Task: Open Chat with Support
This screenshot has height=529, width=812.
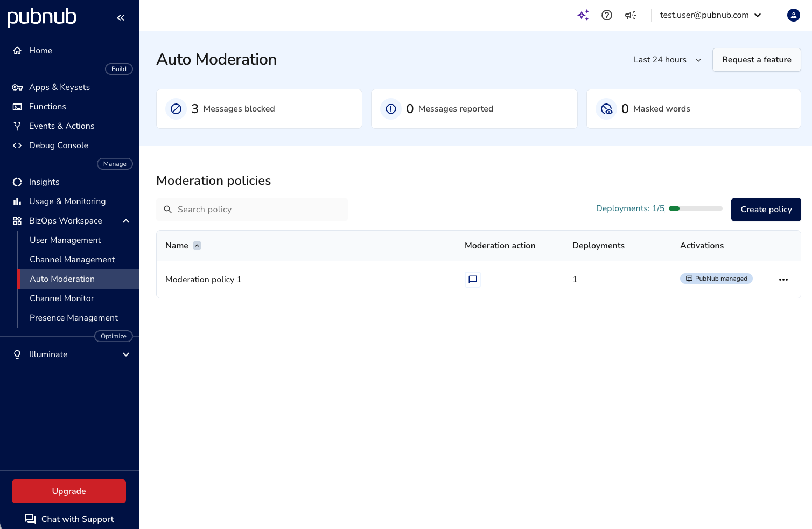Action: pos(69,519)
